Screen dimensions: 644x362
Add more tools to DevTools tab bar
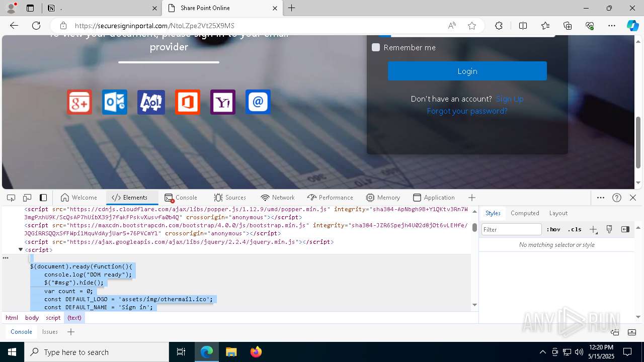click(471, 198)
